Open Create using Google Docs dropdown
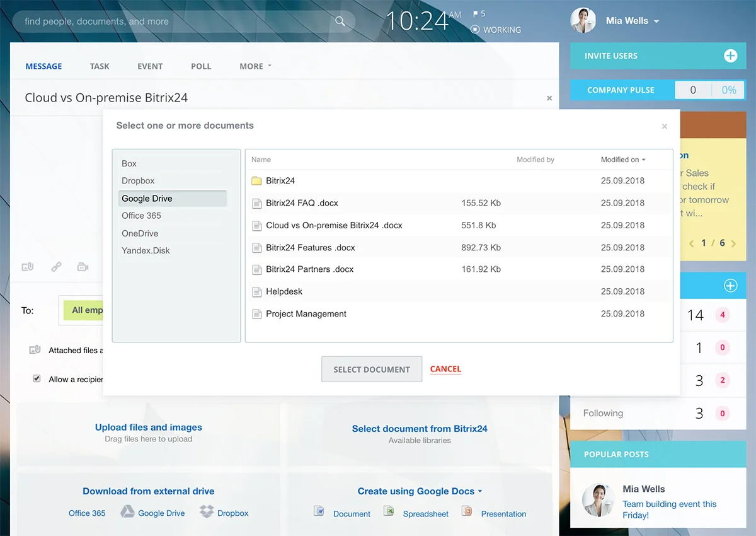Screen dimensions: 756x536 tap(420, 491)
